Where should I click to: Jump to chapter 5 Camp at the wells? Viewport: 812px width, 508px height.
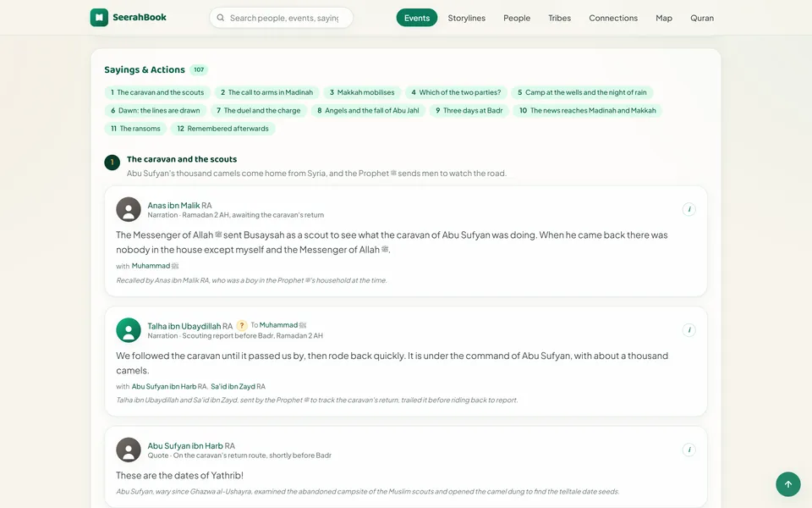[582, 92]
